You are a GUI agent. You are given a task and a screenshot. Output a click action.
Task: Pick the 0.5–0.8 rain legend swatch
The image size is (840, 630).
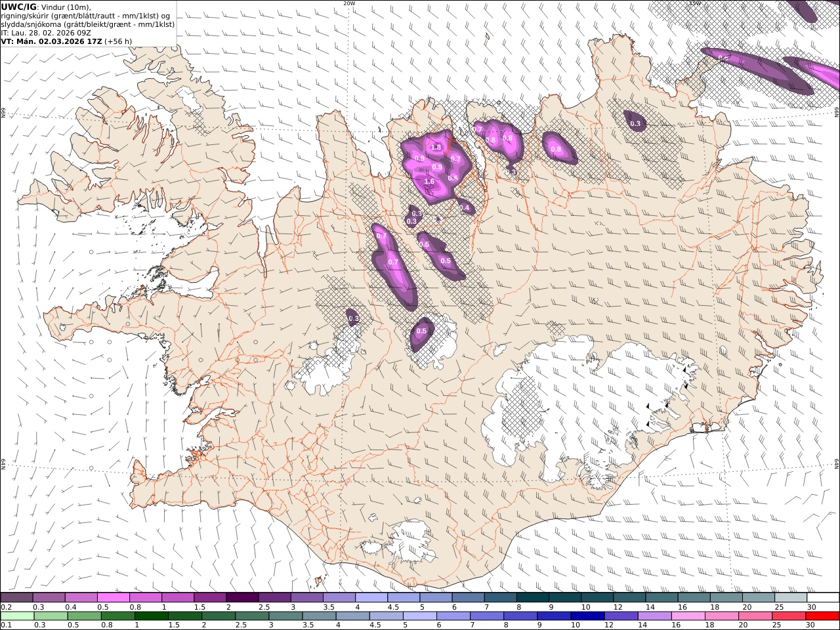click(84, 616)
